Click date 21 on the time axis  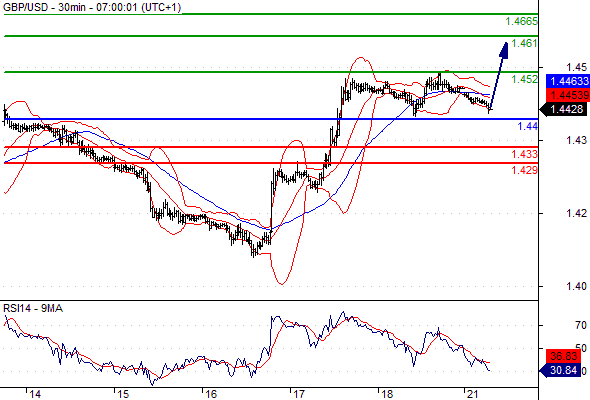(x=473, y=394)
